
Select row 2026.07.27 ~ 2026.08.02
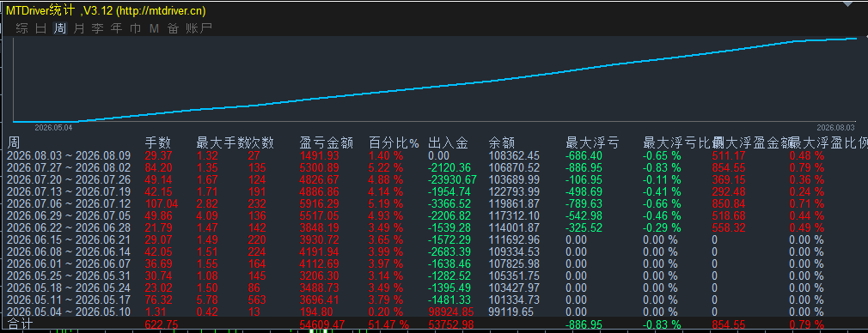[434, 167]
